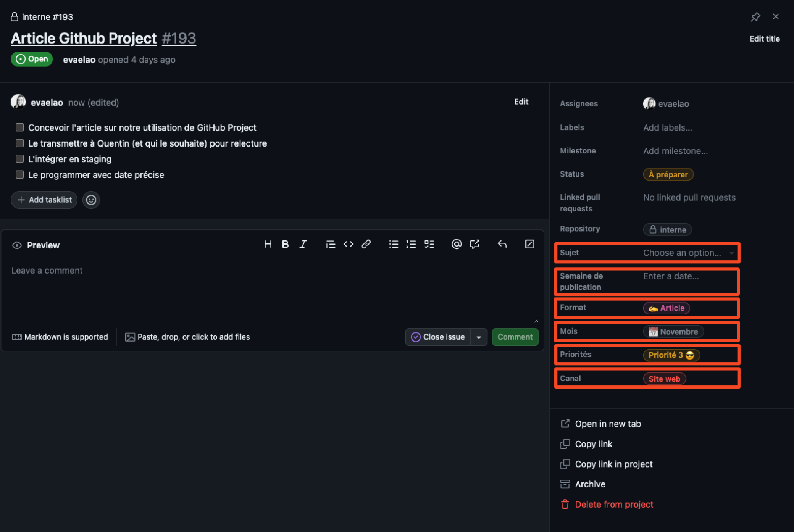Viewport: 794px width, 532px height.
Task: Insert a task list in the comment
Action: [429, 244]
